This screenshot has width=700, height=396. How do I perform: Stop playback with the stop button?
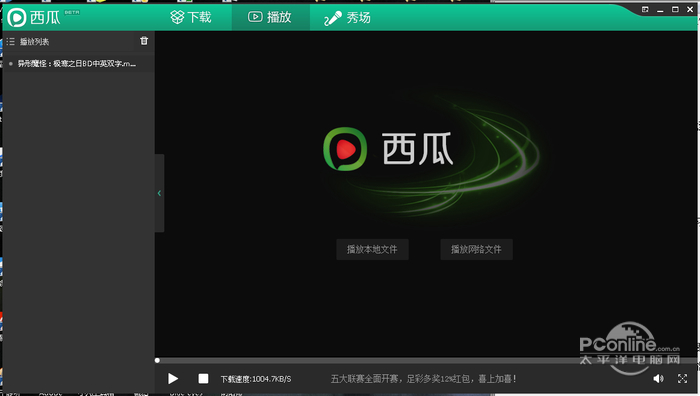click(x=203, y=379)
